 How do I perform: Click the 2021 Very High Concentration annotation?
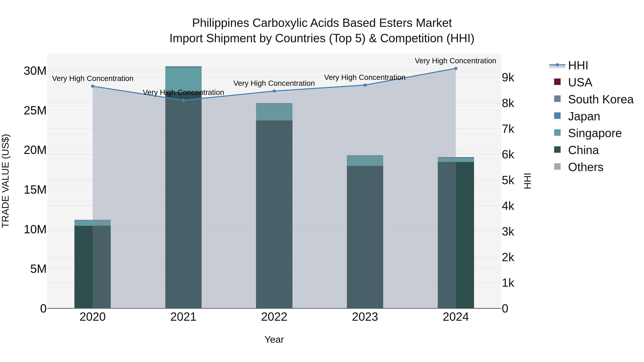[x=183, y=92]
